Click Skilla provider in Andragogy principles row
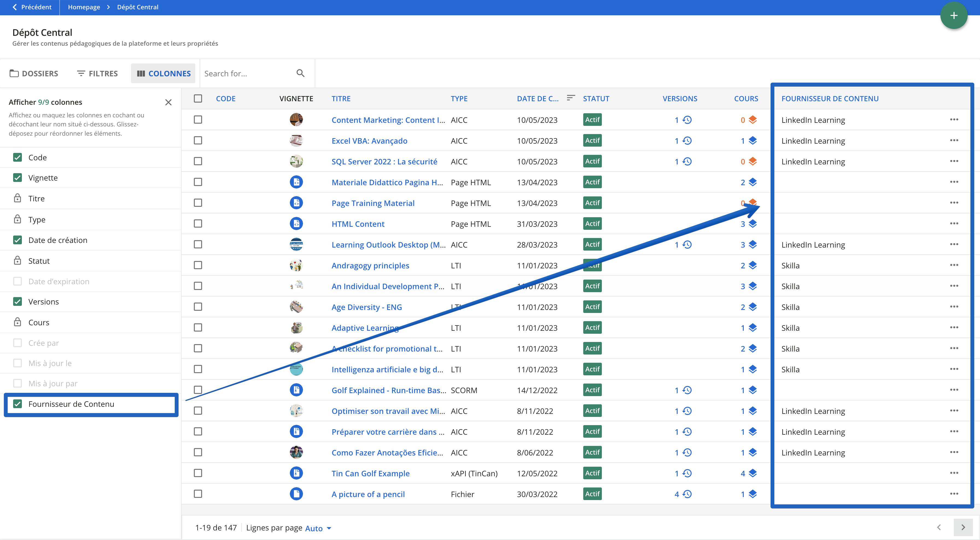Screen dimensions: 980x540 (x=790, y=266)
